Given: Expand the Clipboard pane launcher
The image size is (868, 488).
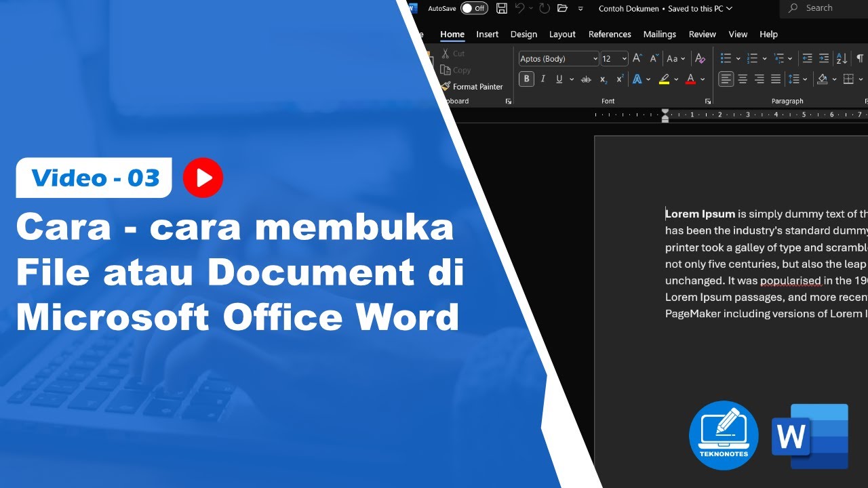Looking at the screenshot, I should tap(508, 101).
